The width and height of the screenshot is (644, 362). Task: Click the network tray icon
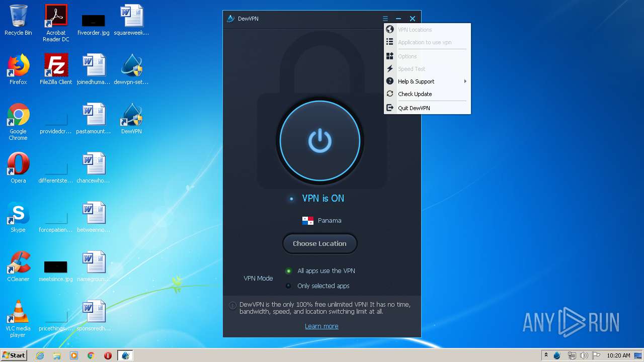pos(572,355)
